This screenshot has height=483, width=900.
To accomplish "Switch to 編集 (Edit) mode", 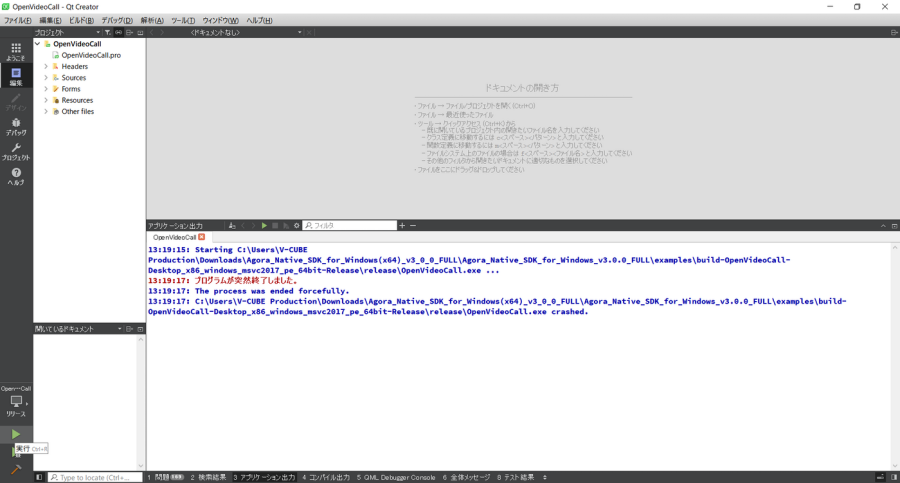I will (16, 76).
